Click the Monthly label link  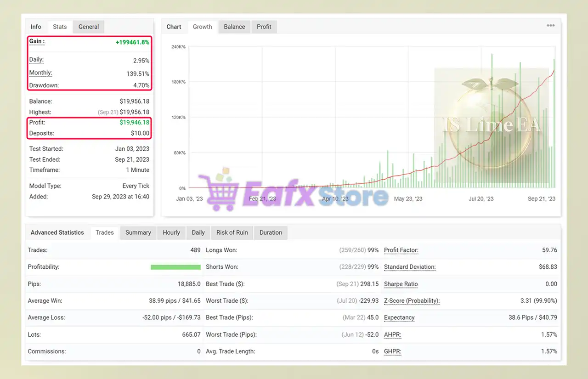point(41,73)
